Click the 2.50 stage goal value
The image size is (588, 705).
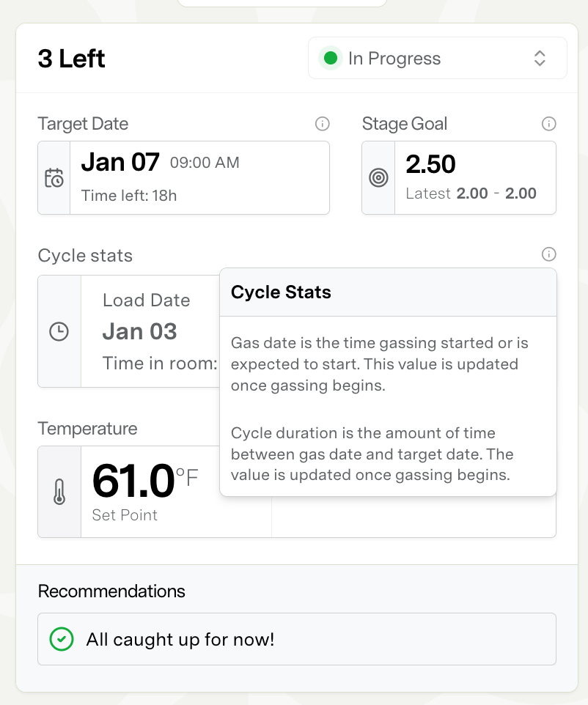point(430,164)
